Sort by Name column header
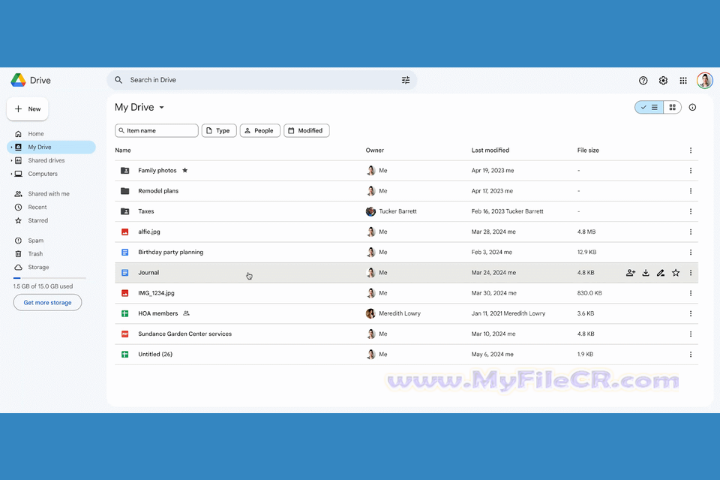Viewport: 720px width, 480px height. (123, 150)
